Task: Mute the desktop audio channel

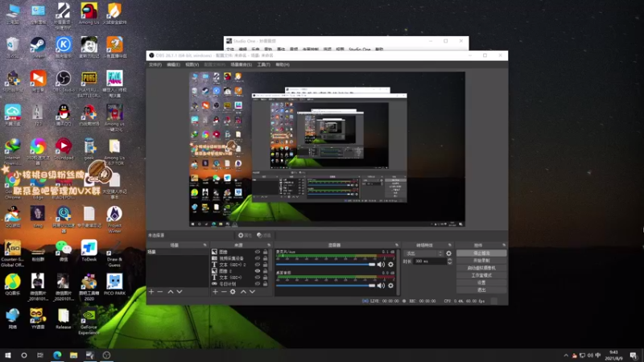Action: [x=381, y=286]
